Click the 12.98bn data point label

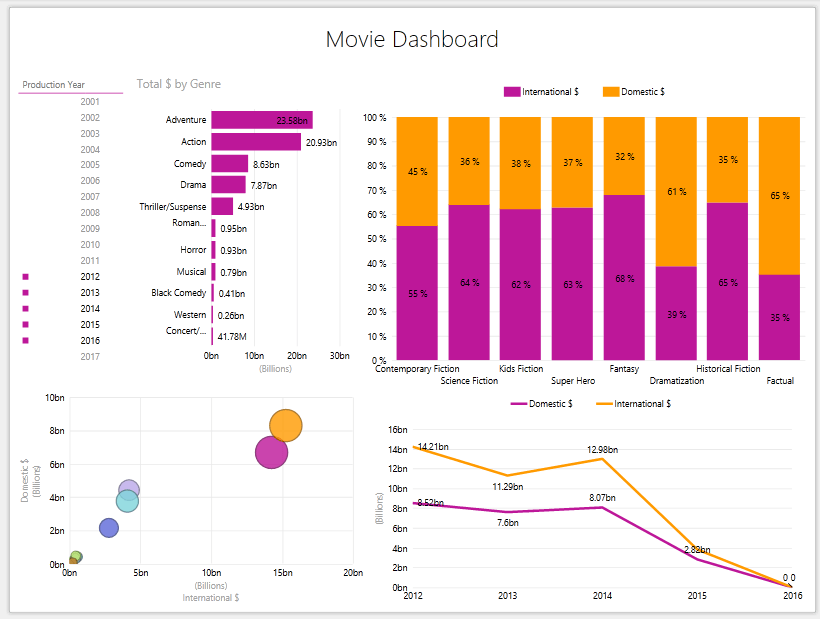click(x=602, y=450)
